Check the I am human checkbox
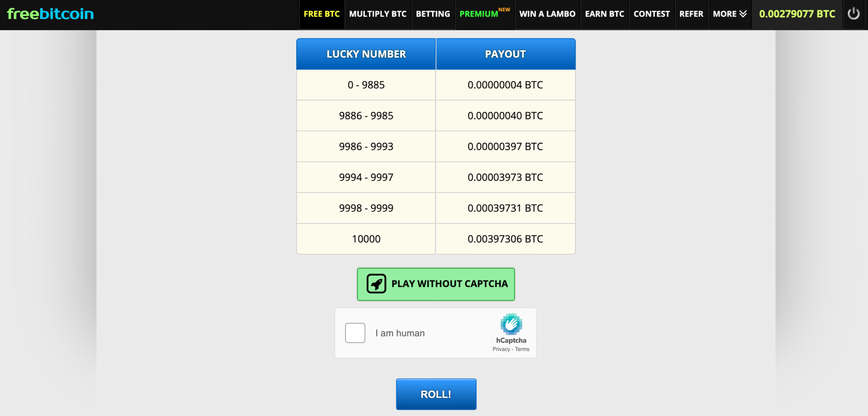 [x=355, y=333]
